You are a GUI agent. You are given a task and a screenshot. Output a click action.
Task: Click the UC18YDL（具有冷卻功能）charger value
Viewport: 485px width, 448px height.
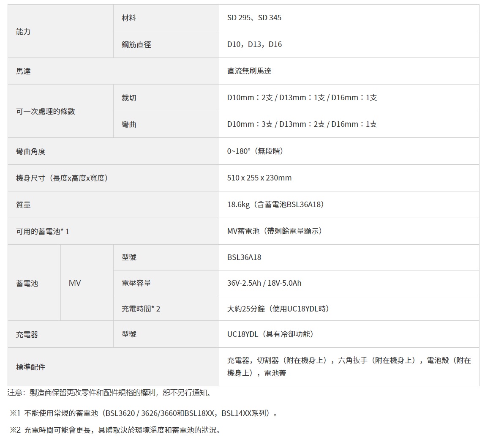[x=270, y=334]
